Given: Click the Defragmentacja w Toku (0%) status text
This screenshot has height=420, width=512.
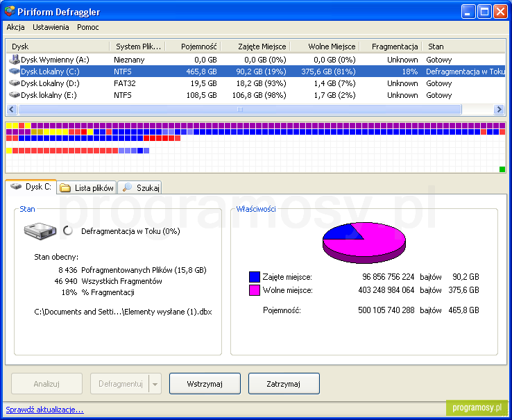Looking at the screenshot, I should pos(130,231).
